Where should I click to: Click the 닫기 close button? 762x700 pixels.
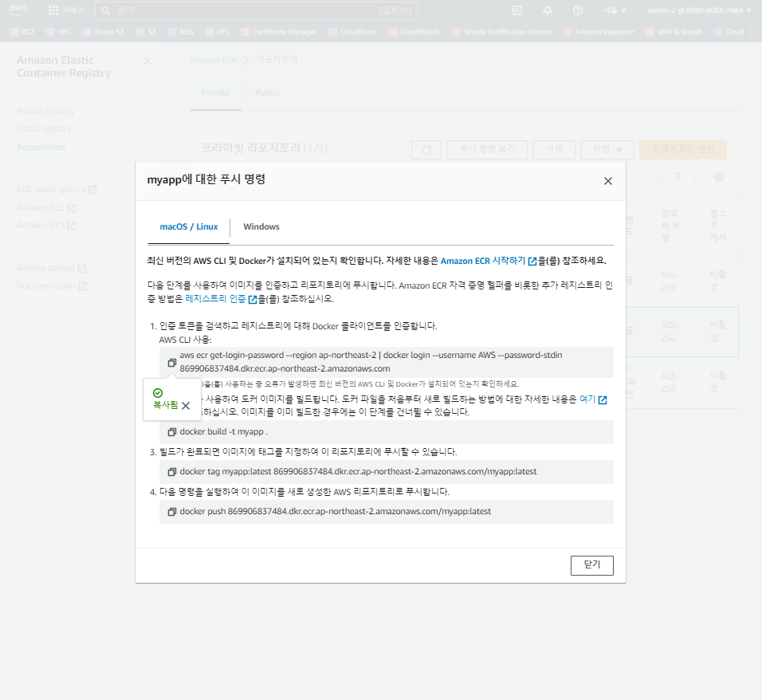click(x=592, y=564)
